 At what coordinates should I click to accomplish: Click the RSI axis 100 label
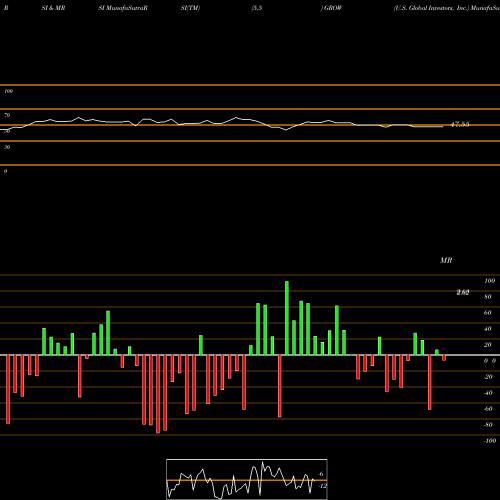8,91
